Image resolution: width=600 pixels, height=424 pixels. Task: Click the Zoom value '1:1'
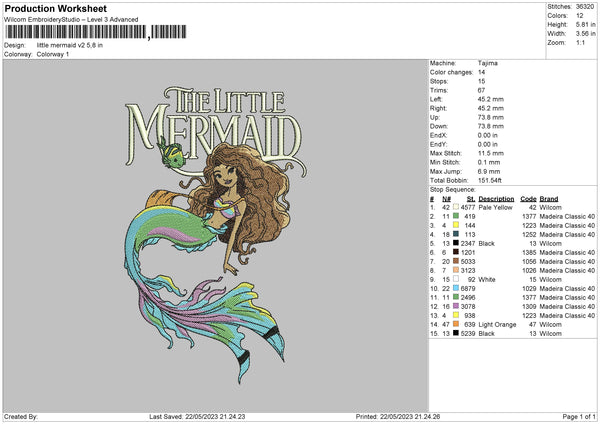(580, 42)
